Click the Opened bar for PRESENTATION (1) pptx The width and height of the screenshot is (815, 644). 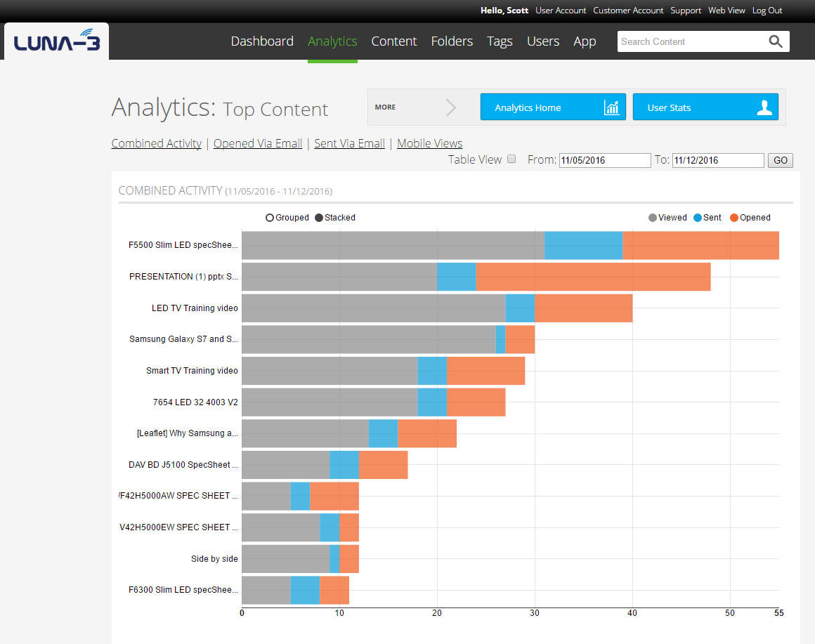(x=593, y=277)
